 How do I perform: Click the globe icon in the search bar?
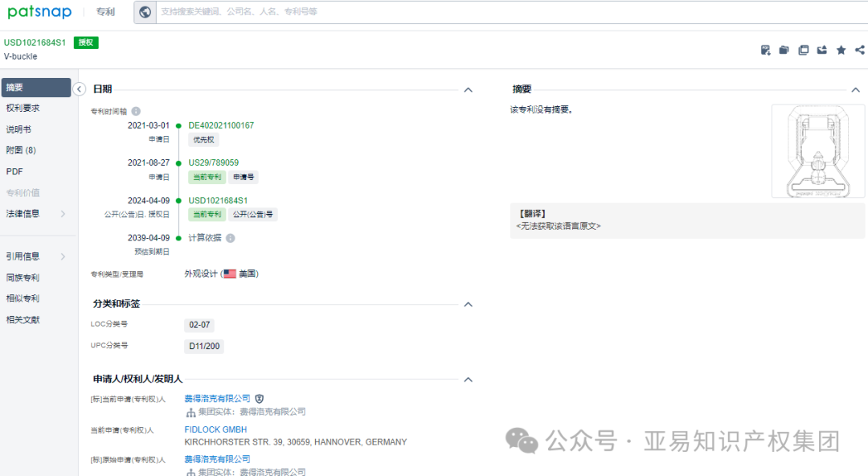pyautogui.click(x=145, y=12)
